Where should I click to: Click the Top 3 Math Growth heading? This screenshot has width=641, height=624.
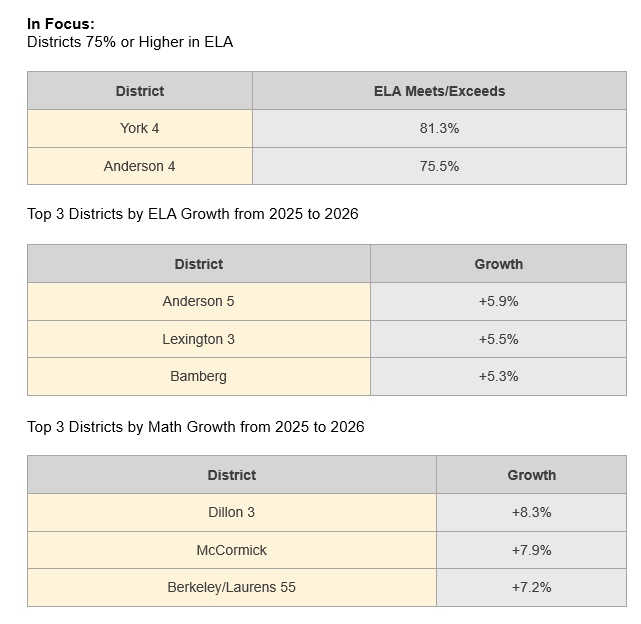click(x=195, y=427)
